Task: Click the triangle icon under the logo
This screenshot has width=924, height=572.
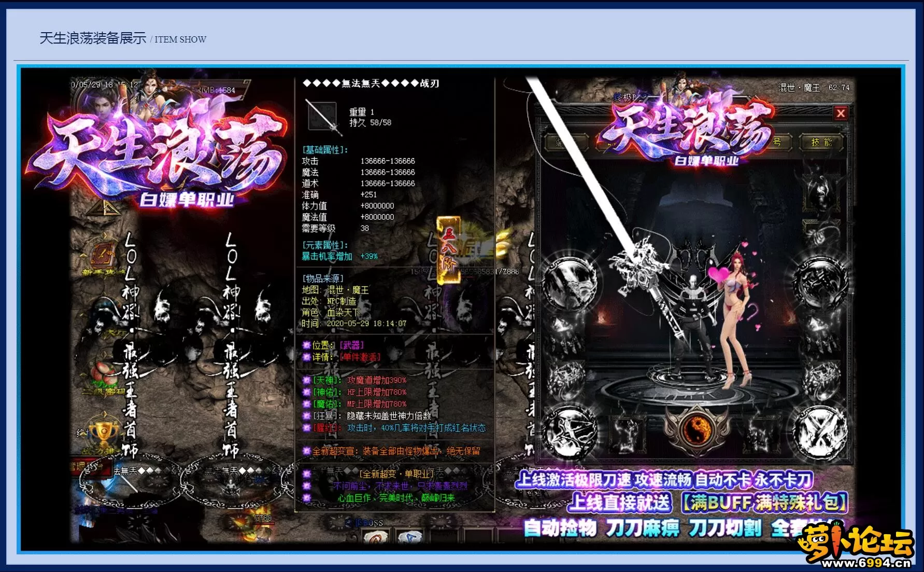Action: point(105,208)
